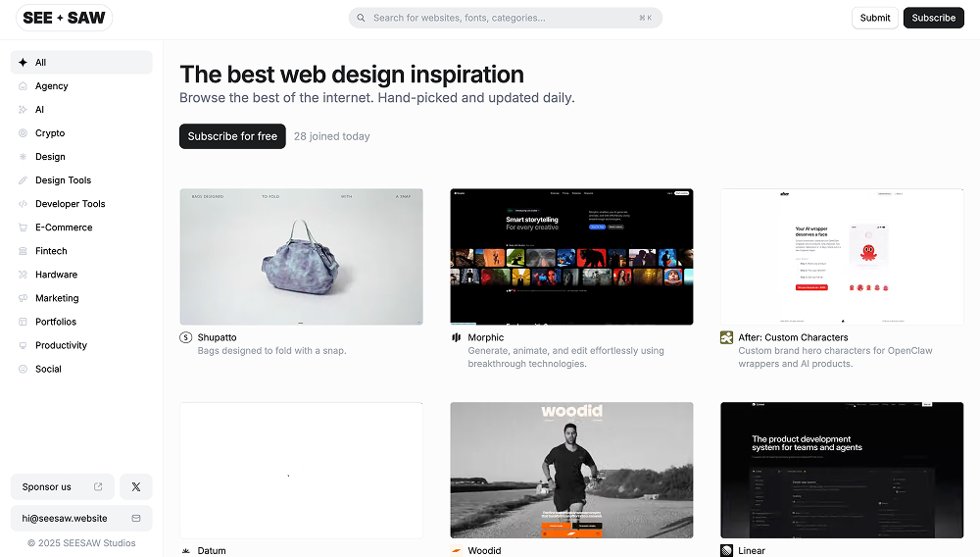980x557 pixels.
Task: Click external link icon on Sponsor us
Action: coord(98,487)
